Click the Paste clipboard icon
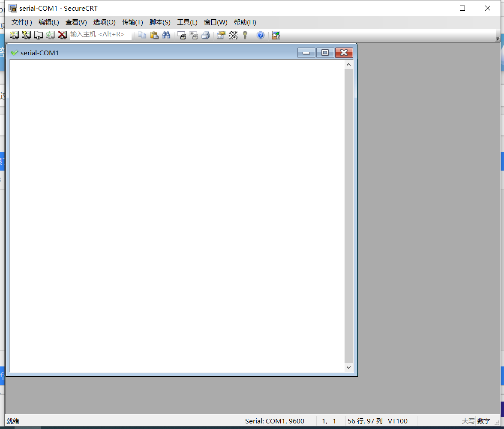The width and height of the screenshot is (504, 429). [154, 35]
